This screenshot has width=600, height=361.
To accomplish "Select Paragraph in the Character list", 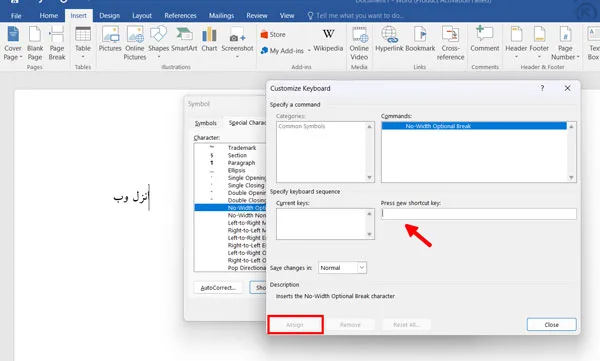I will [230, 163].
